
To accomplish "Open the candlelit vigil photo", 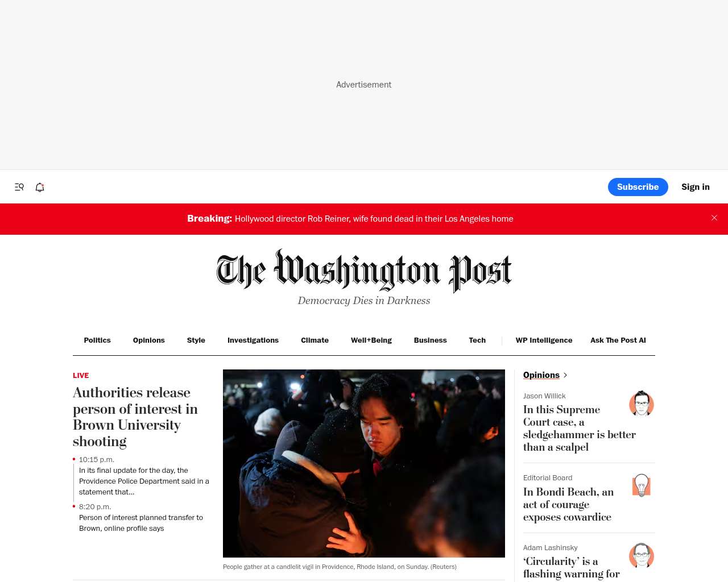I will pyautogui.click(x=364, y=463).
